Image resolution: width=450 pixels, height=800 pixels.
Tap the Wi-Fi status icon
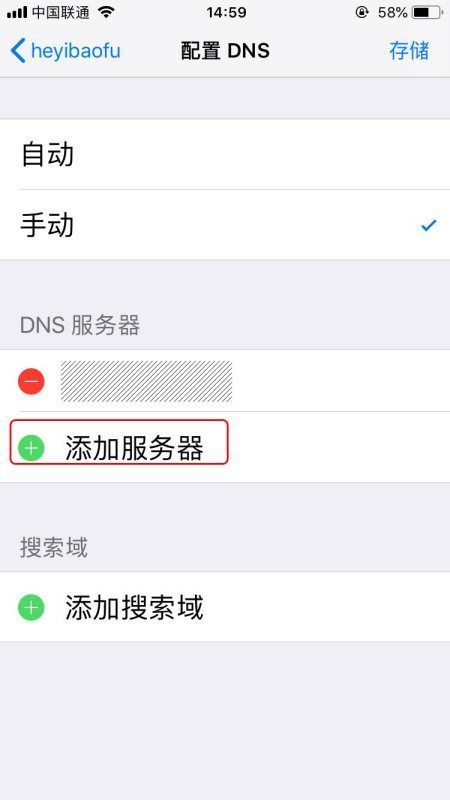(106, 12)
